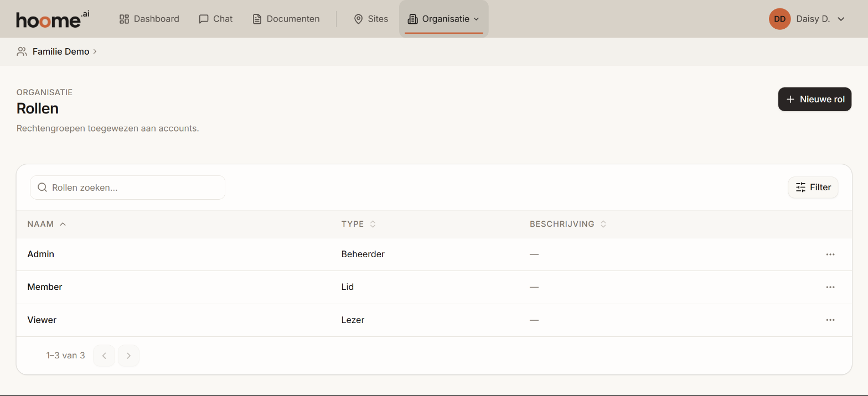Go to the previous page of roles
The image size is (868, 396).
pos(104,356)
